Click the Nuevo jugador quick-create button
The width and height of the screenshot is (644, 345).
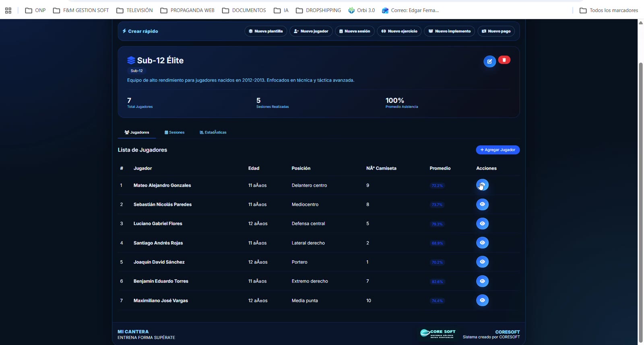[x=311, y=31]
